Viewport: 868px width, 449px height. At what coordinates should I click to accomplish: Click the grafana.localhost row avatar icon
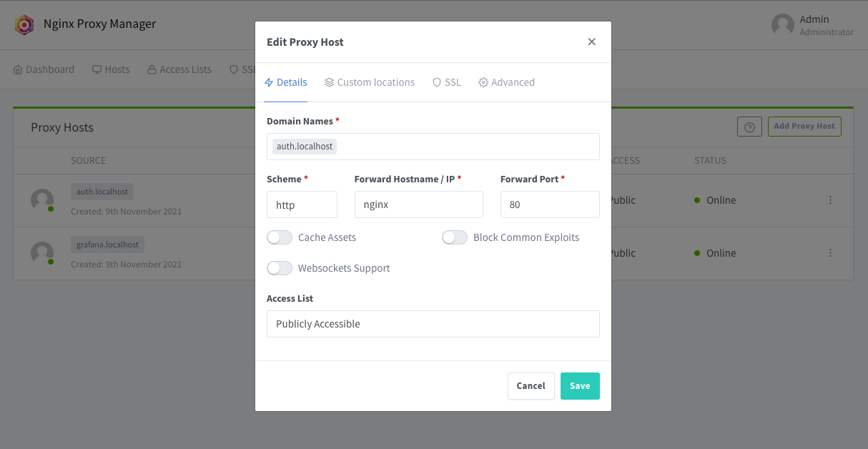click(42, 253)
